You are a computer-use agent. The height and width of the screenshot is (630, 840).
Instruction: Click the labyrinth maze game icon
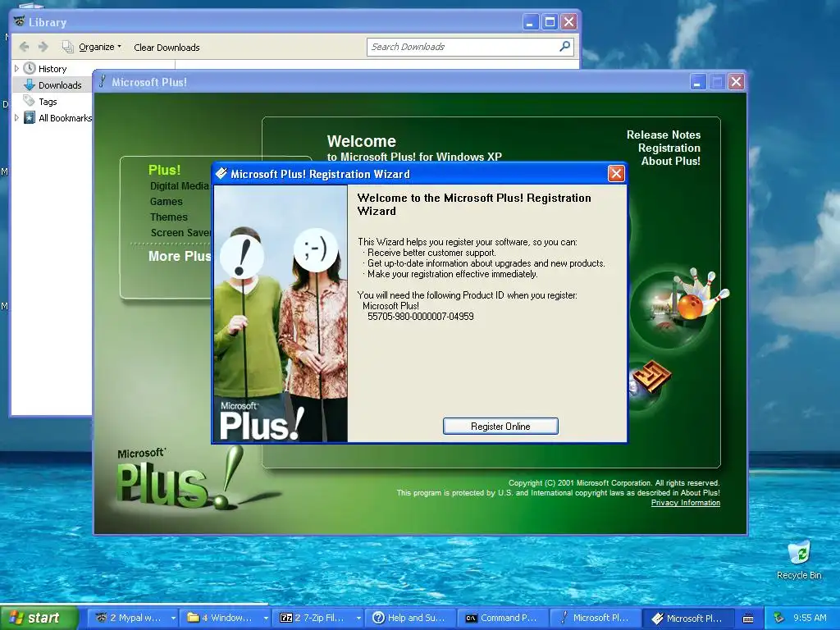(651, 377)
